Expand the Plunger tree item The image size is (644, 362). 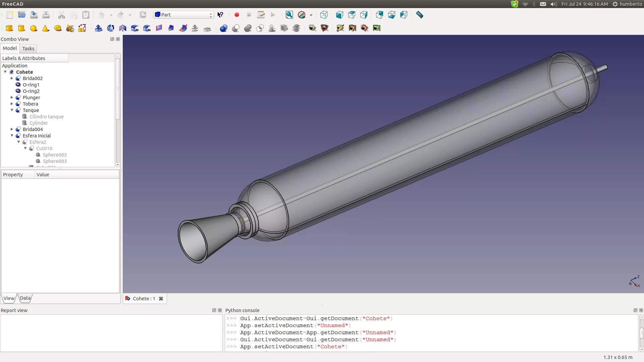coord(12,98)
